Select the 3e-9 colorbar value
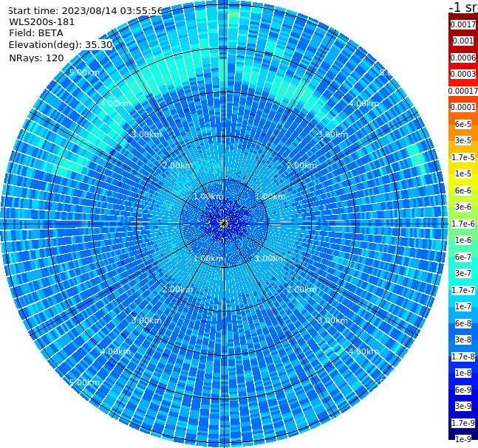 (x=463, y=406)
